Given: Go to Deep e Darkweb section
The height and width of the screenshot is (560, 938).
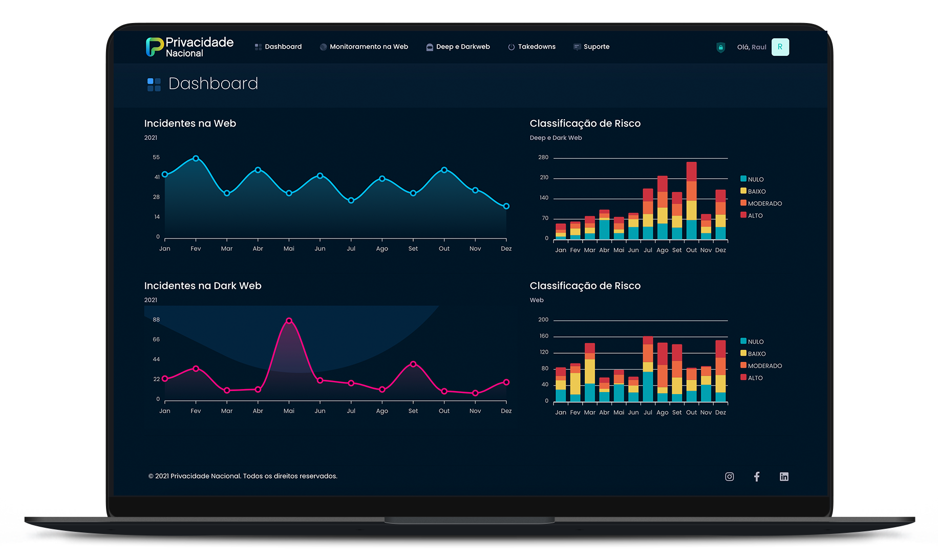Looking at the screenshot, I should pos(458,47).
